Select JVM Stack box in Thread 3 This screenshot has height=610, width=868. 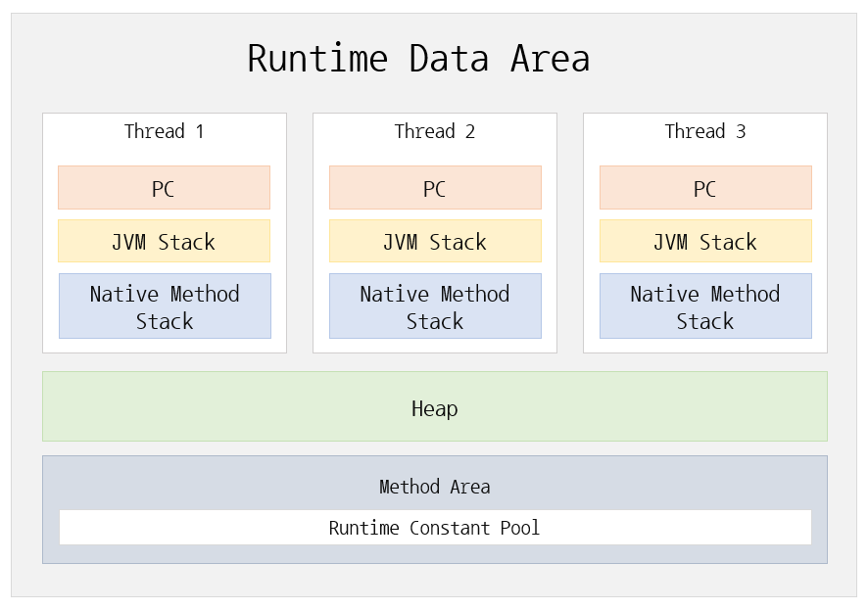tap(705, 241)
